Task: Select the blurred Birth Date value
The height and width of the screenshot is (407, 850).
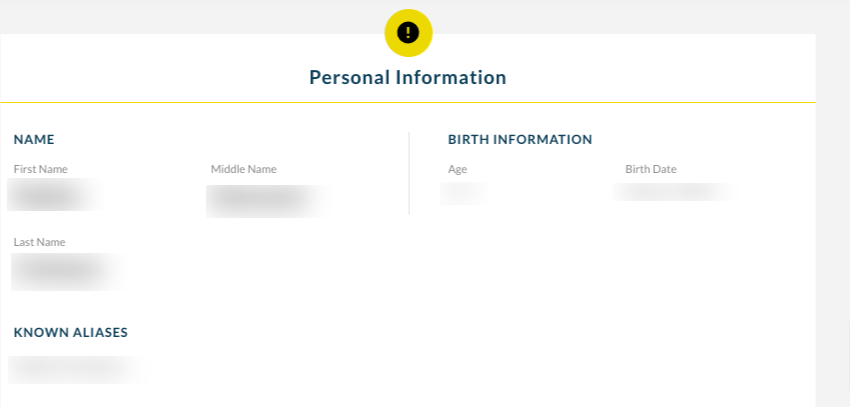Action: (677, 192)
